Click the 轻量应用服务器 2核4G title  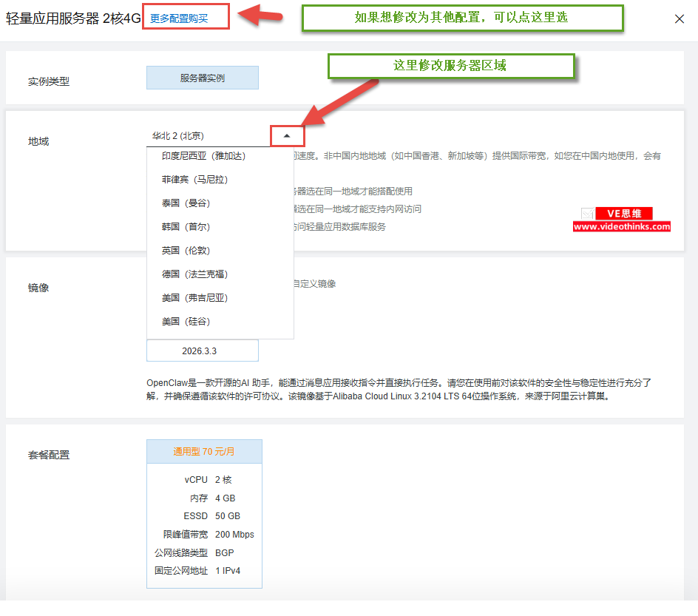(72, 19)
